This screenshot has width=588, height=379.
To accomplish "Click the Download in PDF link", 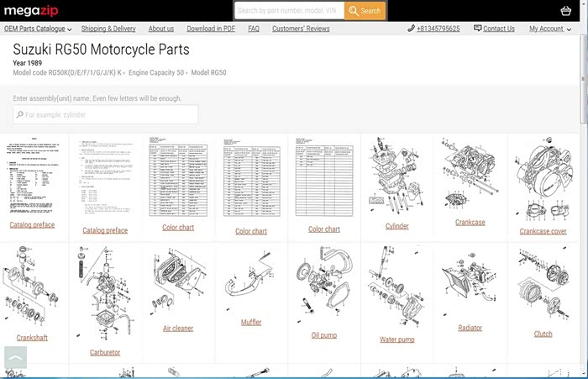I will tap(210, 29).
